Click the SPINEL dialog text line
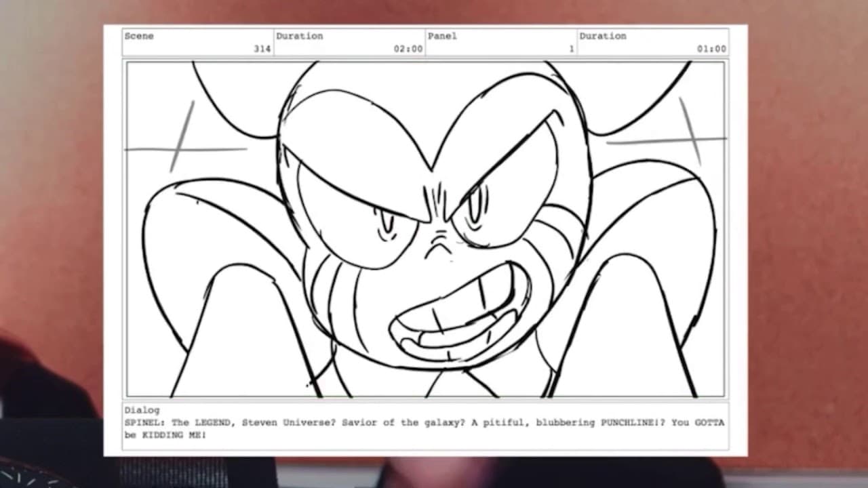Screen dimensions: 868x488 (x=424, y=422)
